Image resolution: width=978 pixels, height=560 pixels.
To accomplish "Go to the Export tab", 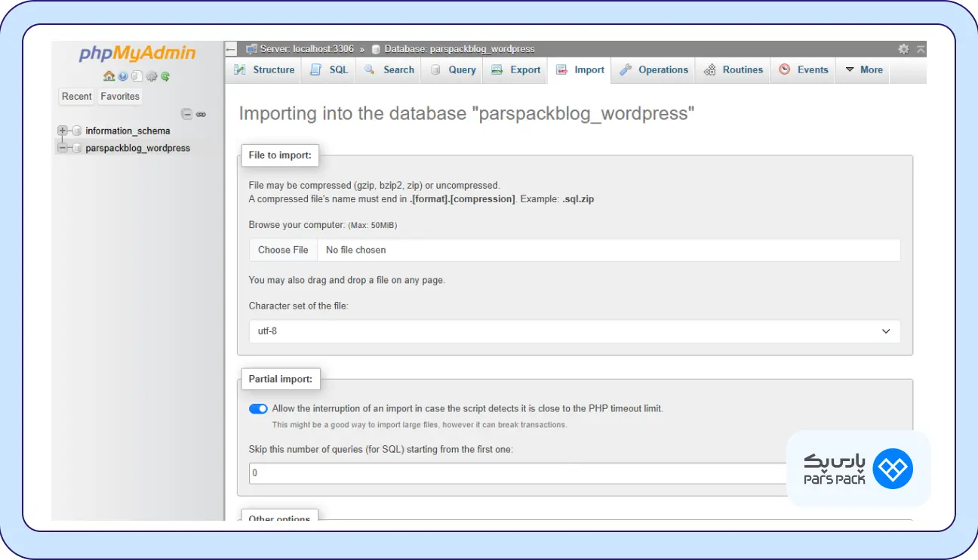I will (515, 70).
